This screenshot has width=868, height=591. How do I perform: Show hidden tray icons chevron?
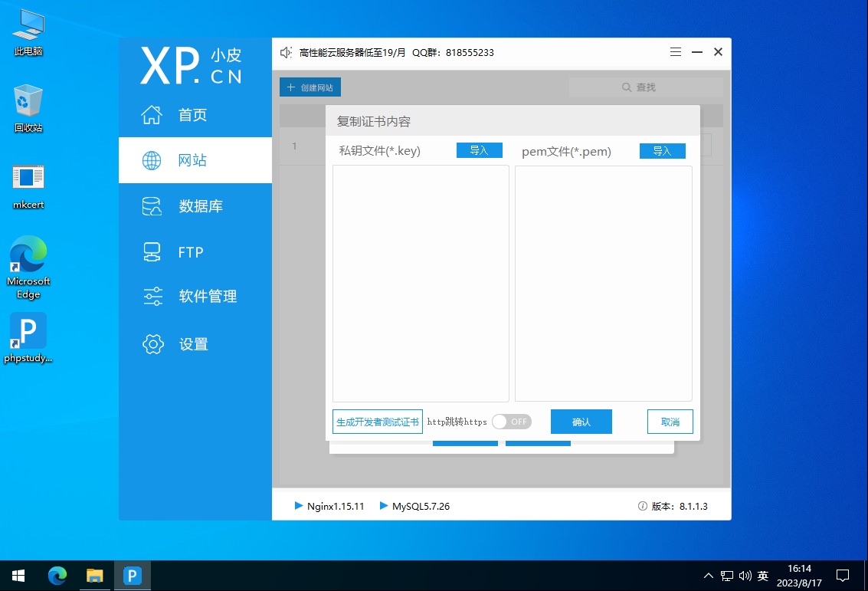tap(708, 576)
